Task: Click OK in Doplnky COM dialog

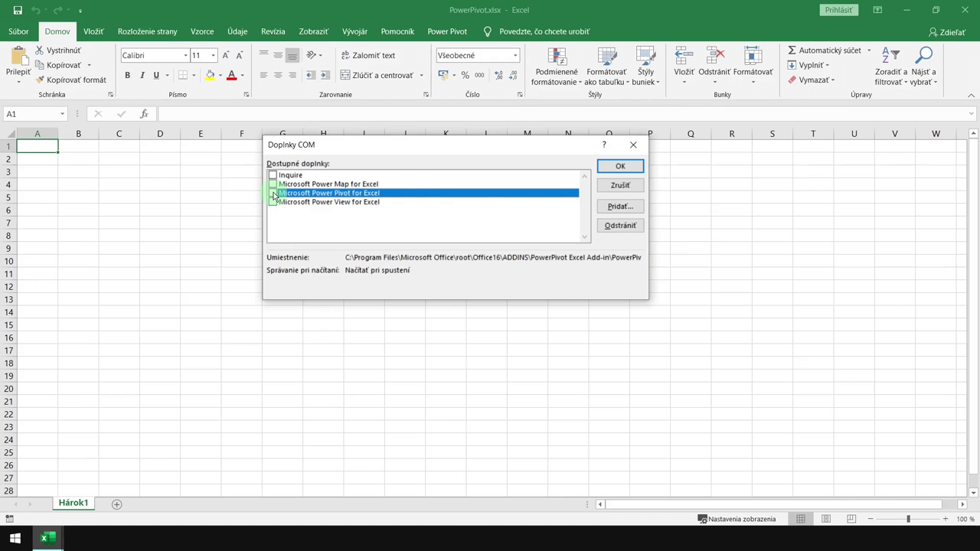Action: (620, 166)
